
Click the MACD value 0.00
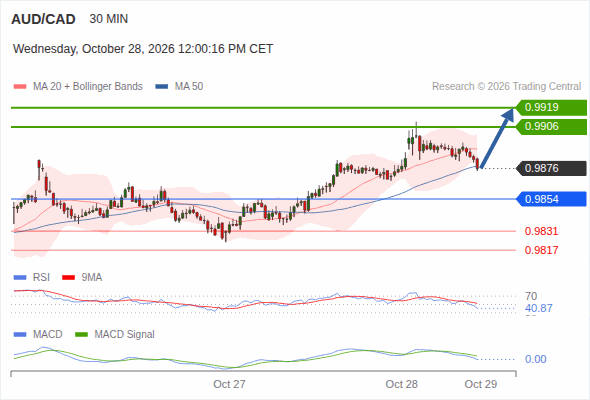click(x=536, y=359)
